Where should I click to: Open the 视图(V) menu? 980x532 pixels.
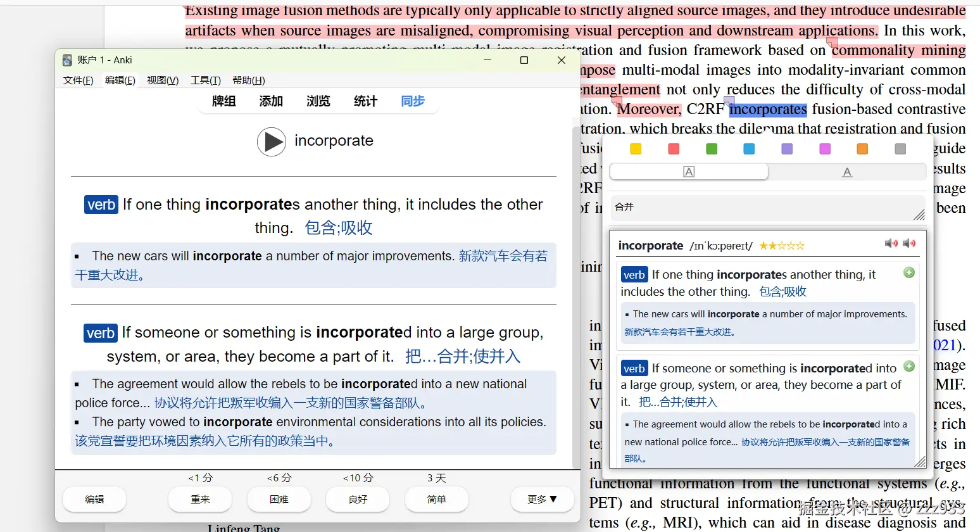coord(162,80)
